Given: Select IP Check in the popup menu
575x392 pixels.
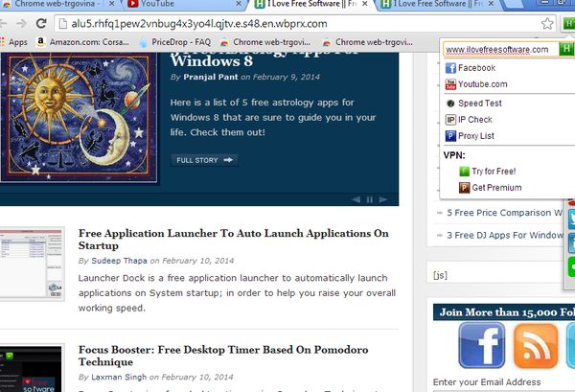Looking at the screenshot, I should 475,120.
